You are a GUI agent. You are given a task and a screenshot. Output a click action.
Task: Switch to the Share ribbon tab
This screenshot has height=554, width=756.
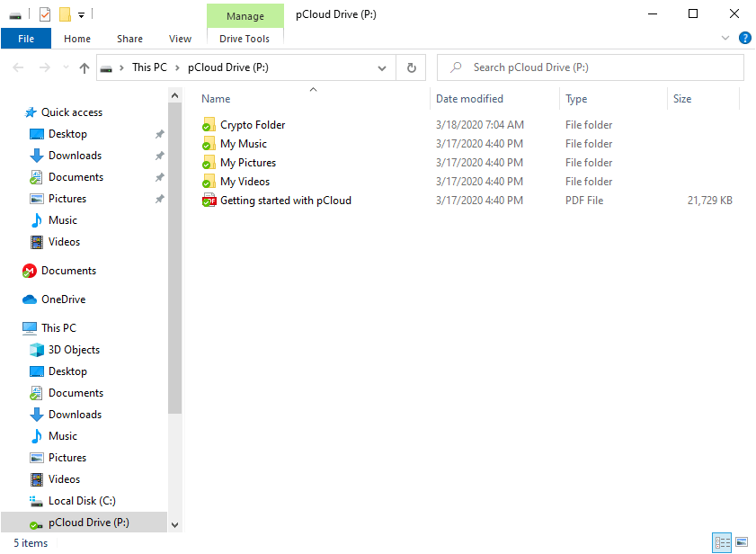click(129, 39)
